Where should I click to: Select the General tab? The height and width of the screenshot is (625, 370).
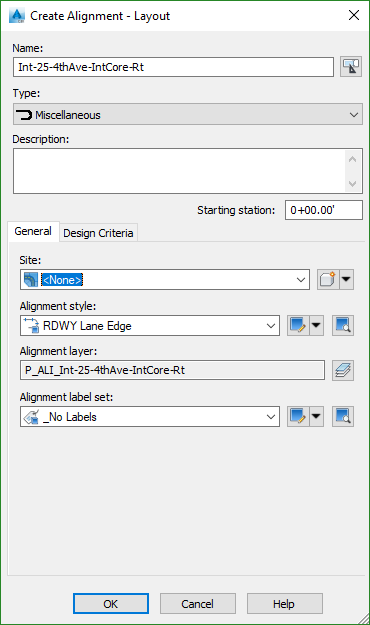(33, 231)
